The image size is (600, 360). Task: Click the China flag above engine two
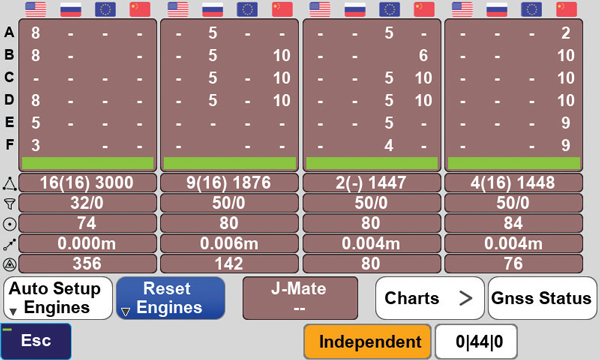(x=282, y=10)
